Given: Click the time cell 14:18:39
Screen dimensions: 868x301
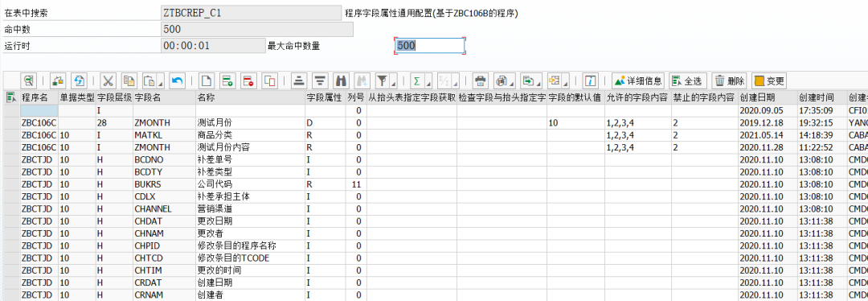Looking at the screenshot, I should [x=822, y=134].
